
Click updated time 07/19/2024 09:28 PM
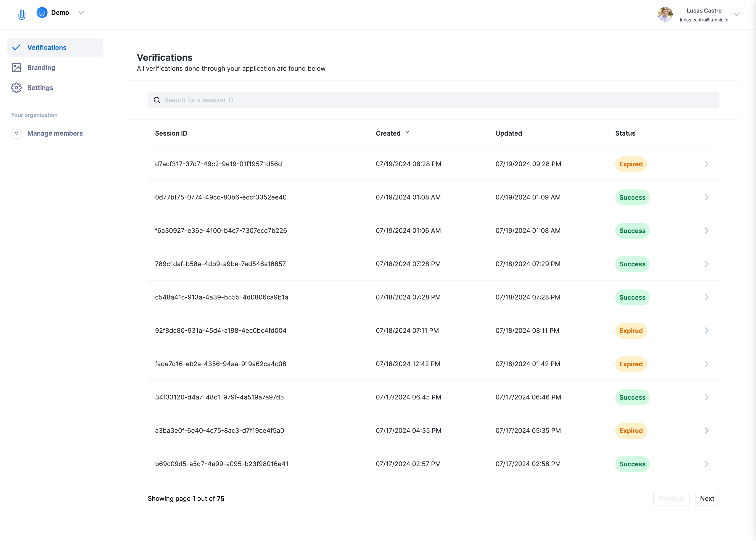528,164
